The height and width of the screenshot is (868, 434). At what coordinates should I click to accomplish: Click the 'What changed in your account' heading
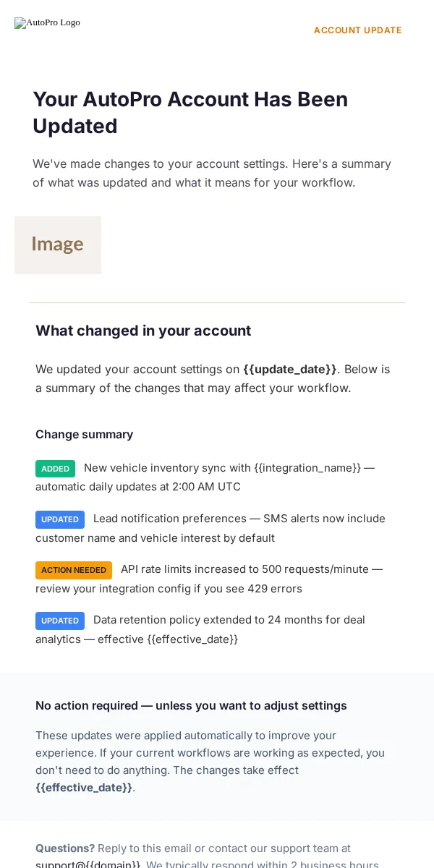click(x=143, y=331)
